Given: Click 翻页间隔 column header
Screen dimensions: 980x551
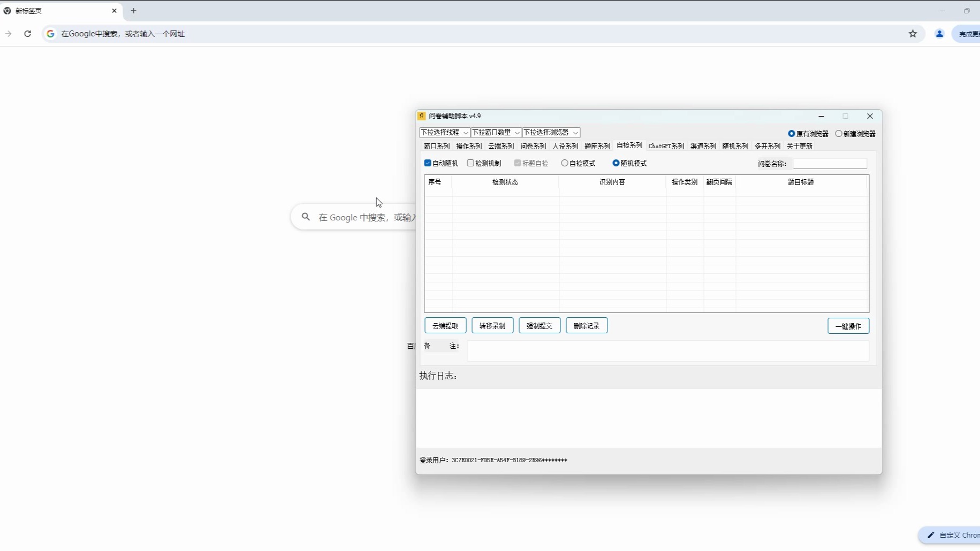Looking at the screenshot, I should click(719, 182).
